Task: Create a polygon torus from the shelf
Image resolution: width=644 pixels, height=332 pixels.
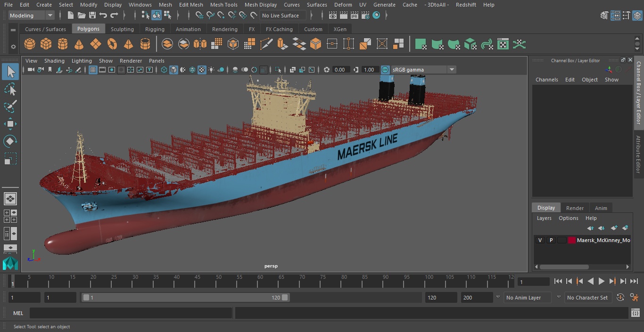Action: (x=112, y=44)
